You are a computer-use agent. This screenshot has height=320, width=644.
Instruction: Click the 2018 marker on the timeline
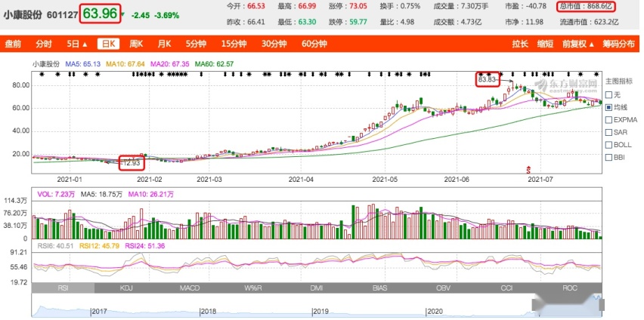(x=208, y=312)
